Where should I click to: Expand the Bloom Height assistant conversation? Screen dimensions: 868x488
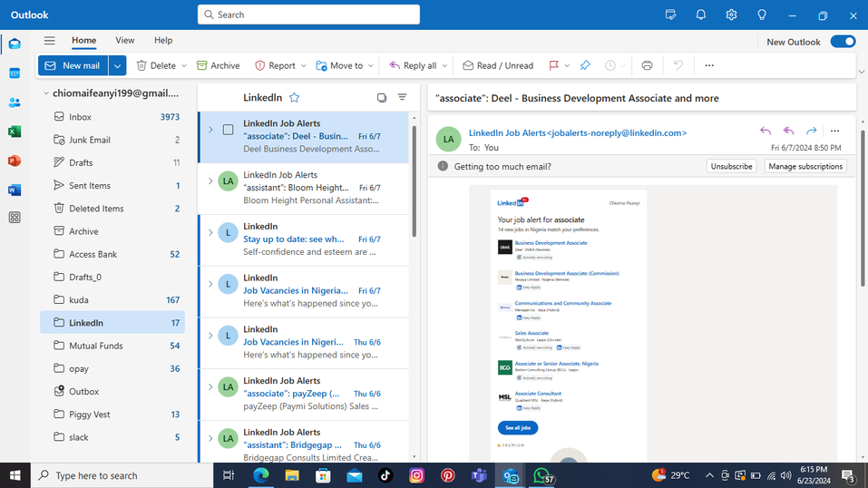pos(210,181)
